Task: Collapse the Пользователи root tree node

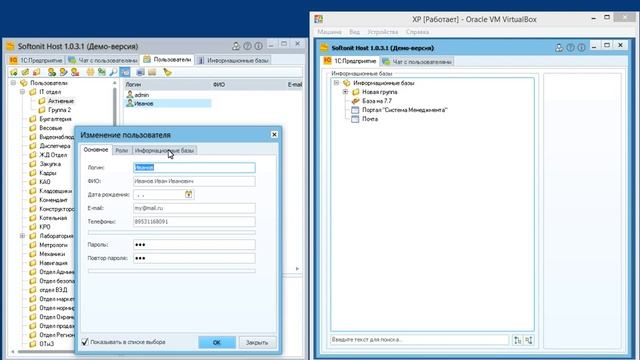Action: pyautogui.click(x=13, y=83)
